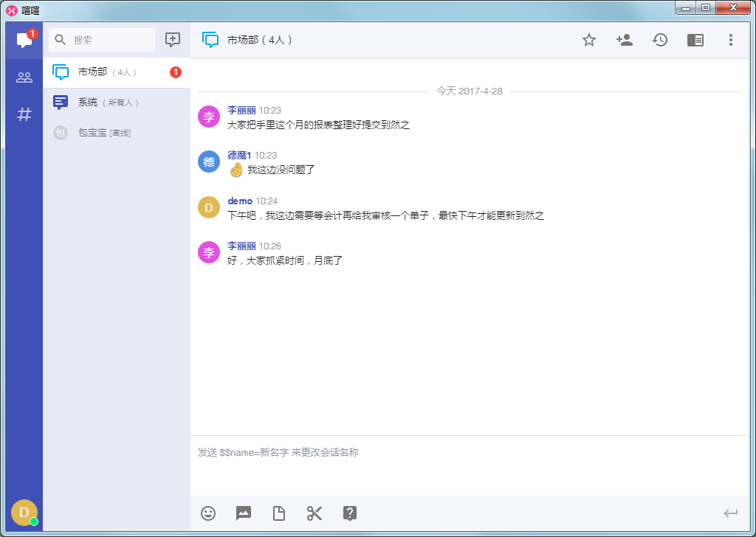Send the message with the return-arrow icon
The height and width of the screenshot is (537, 756).
click(730, 513)
